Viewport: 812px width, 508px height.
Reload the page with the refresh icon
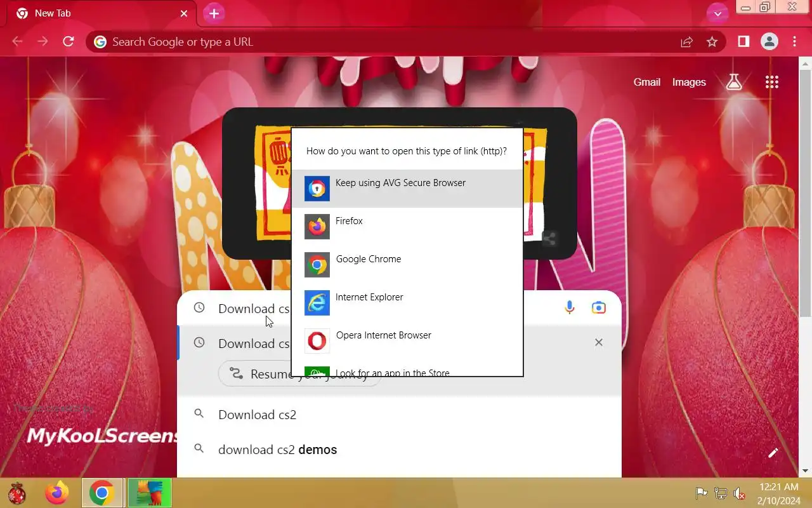pos(69,42)
